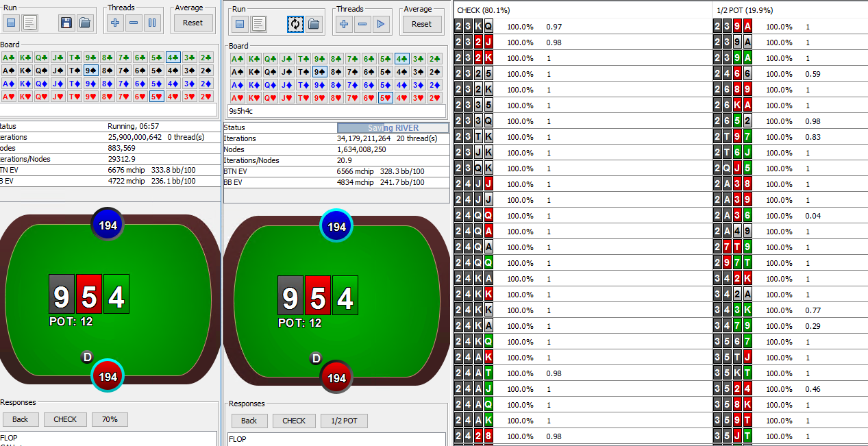Open a file via right window folder icon
The height and width of the screenshot is (446, 868).
pyautogui.click(x=313, y=24)
